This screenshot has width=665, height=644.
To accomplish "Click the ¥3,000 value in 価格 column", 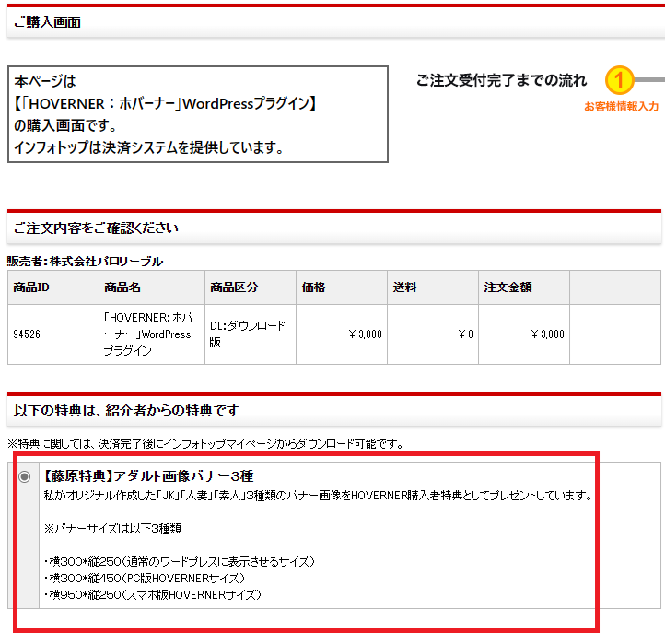I will tap(365, 334).
